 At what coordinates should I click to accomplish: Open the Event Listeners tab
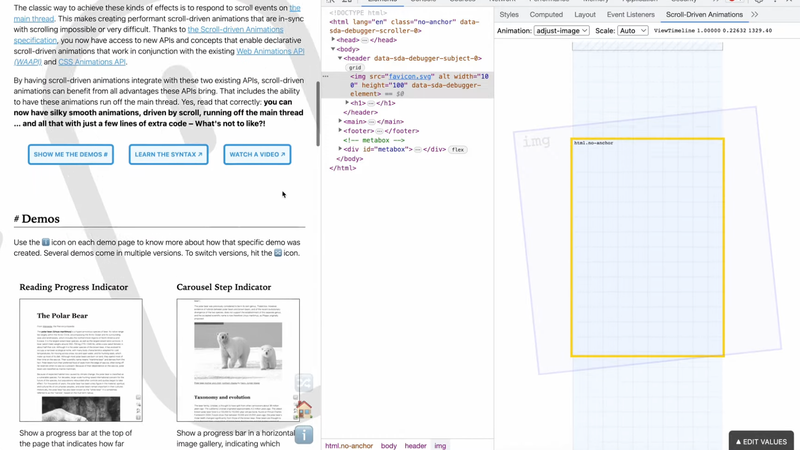631,15
